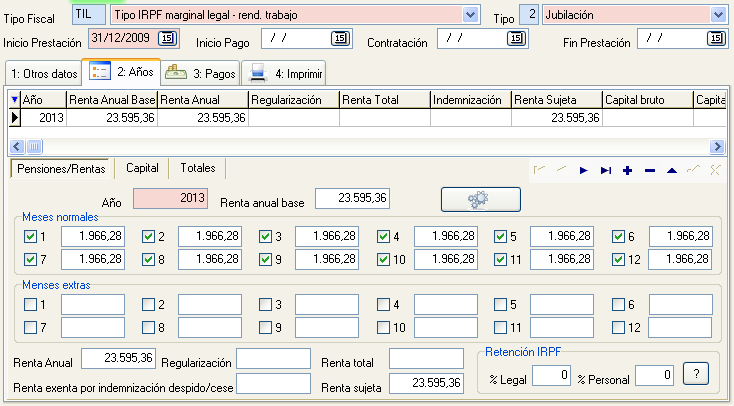Expand the Tipo Fiscal dropdown list

[x=470, y=15]
